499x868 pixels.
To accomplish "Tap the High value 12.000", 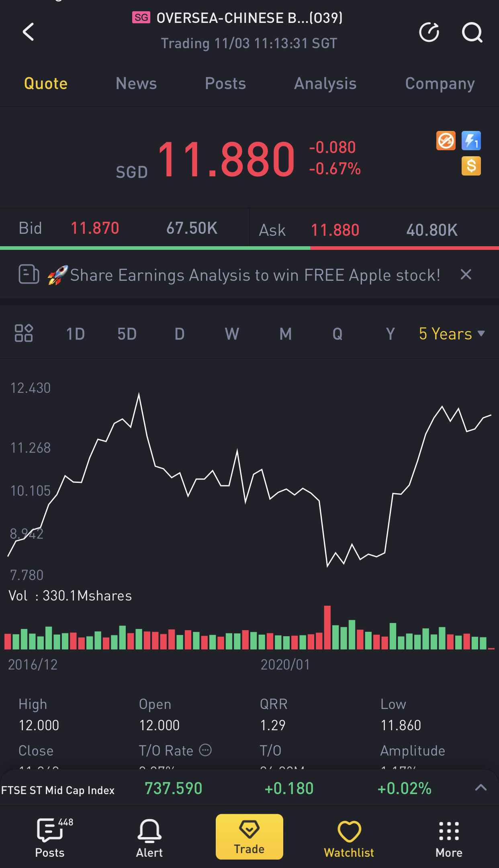I will click(39, 725).
